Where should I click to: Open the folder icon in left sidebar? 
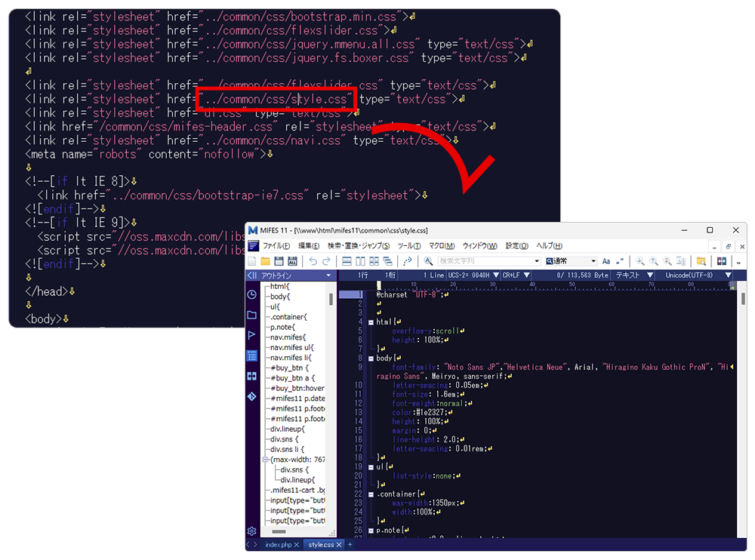pyautogui.click(x=252, y=315)
